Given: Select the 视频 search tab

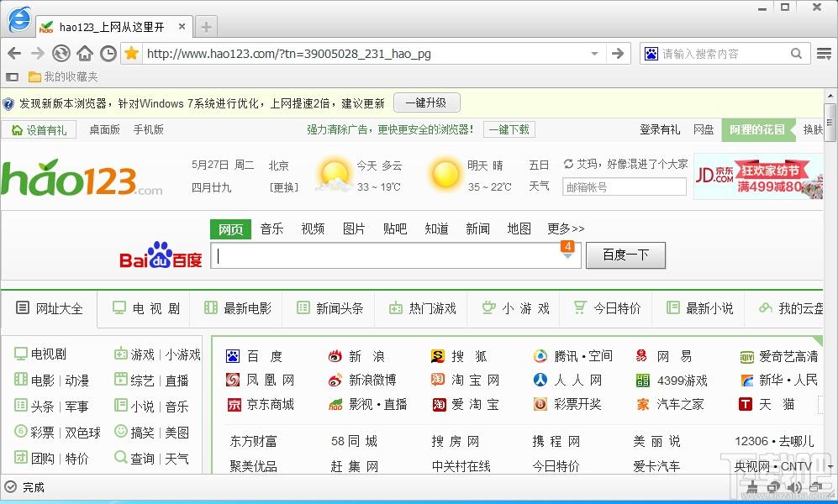Looking at the screenshot, I should point(313,229).
